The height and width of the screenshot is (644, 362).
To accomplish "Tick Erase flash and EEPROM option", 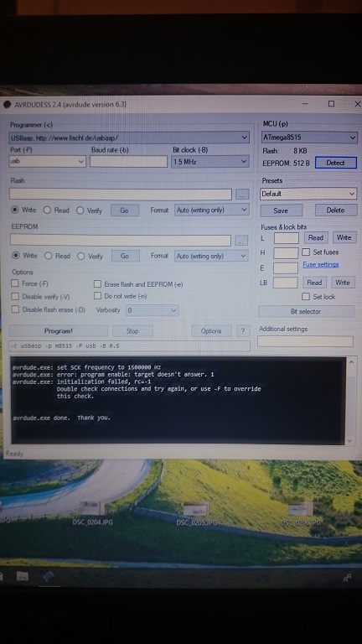I will [97, 283].
